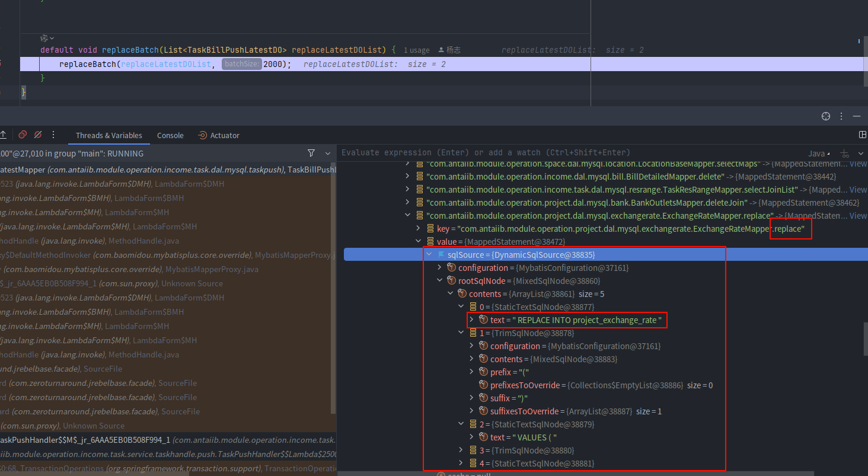The image size is (868, 476).
Task: Select prefixesToOverride Collections$EmptyList row
Action: pos(603,385)
